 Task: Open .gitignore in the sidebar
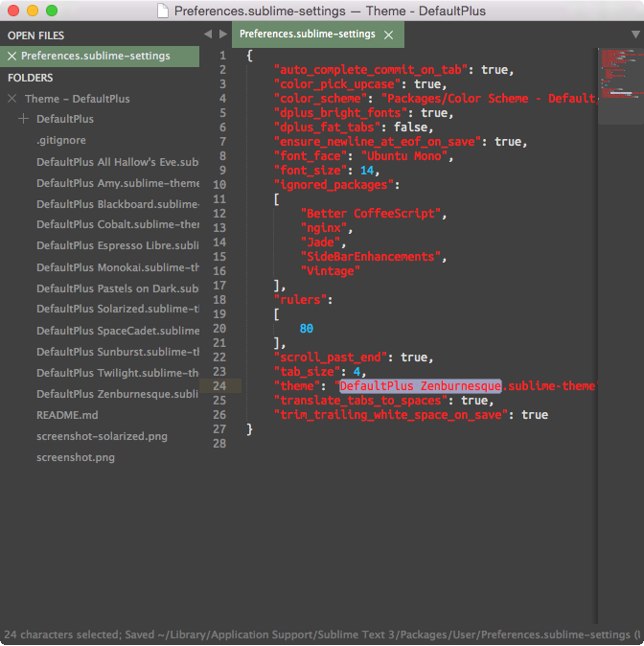point(61,140)
